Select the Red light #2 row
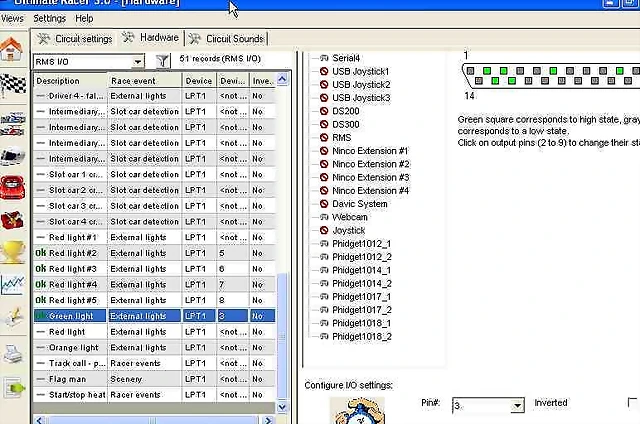640x424 pixels. 154,253
